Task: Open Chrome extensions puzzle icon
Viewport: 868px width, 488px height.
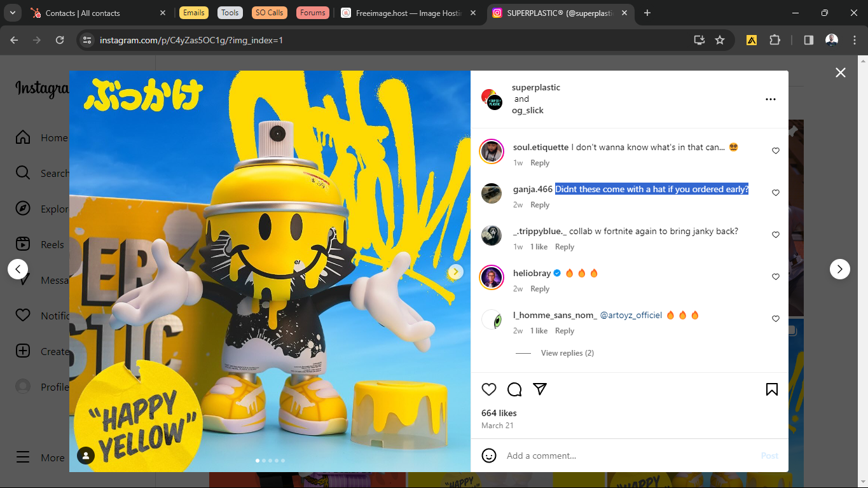Action: [x=775, y=40]
